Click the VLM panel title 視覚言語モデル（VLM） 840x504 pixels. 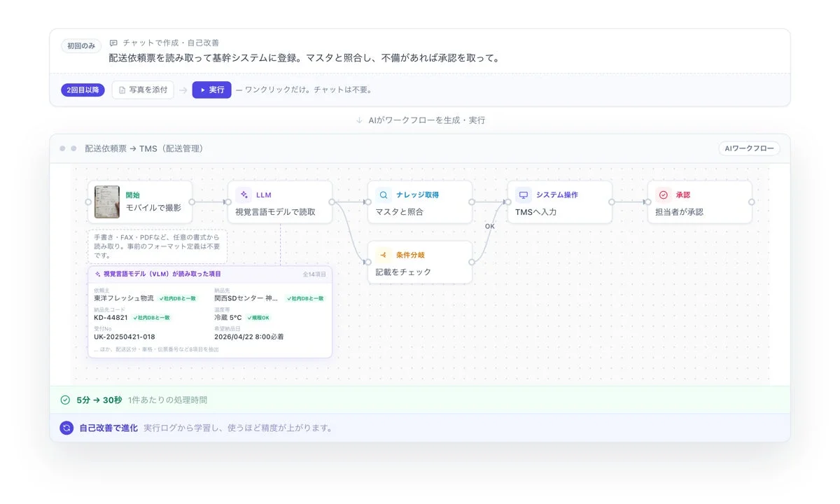[162, 274]
